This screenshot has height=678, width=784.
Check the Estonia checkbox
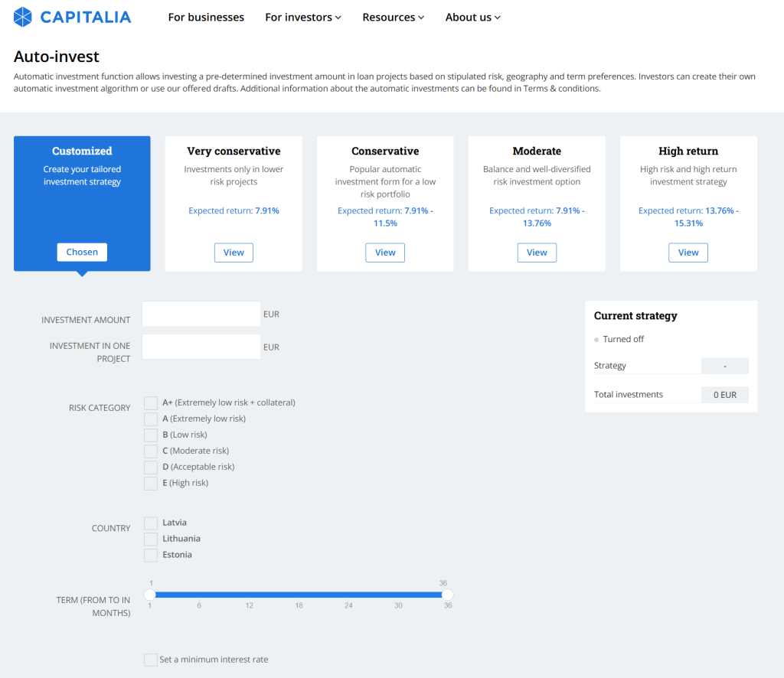150,555
